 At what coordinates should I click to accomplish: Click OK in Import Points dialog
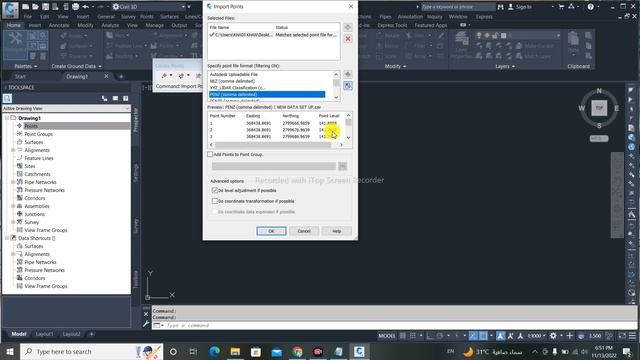click(x=271, y=231)
